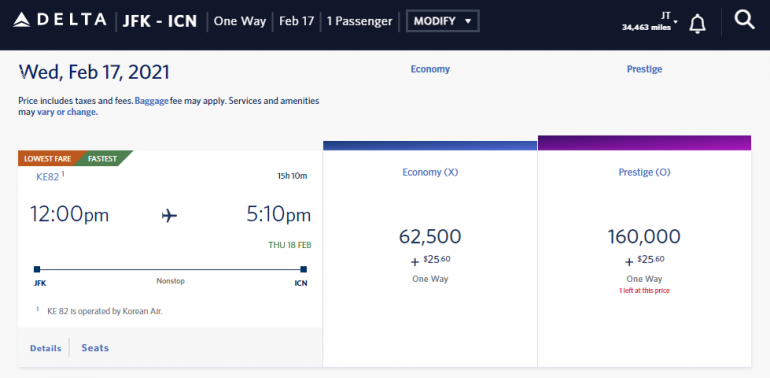Open the notifications bell icon
770x378 pixels.
(x=697, y=24)
